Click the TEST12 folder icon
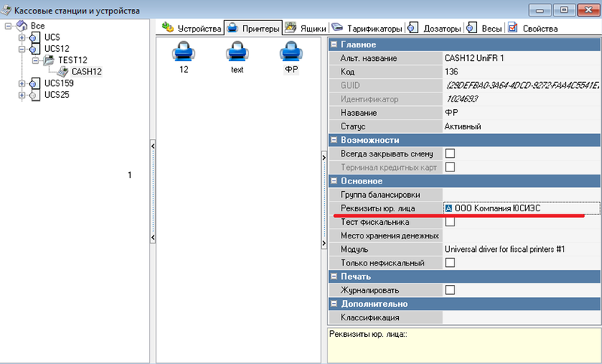602x364 pixels. pyautogui.click(x=49, y=60)
